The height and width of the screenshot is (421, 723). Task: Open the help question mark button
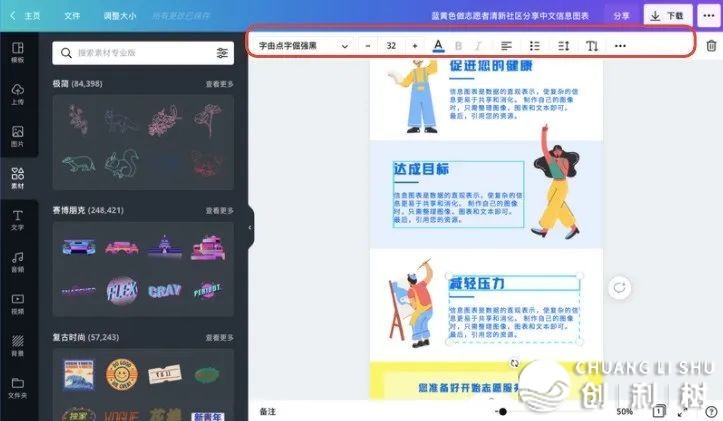click(x=711, y=411)
